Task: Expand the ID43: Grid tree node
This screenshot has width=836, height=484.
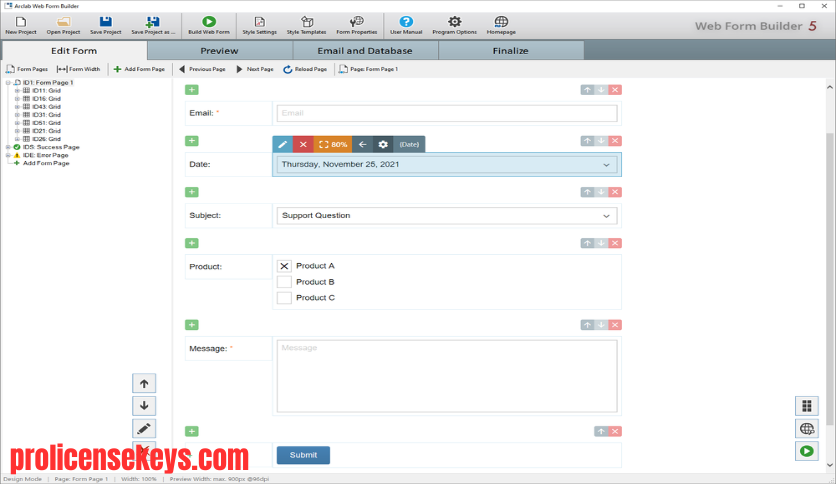Action: tap(17, 107)
